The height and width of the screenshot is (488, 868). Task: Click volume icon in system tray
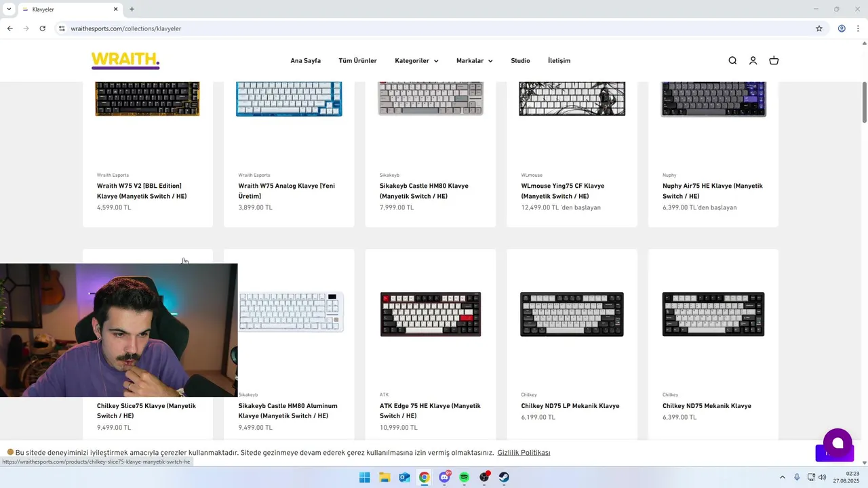pos(823,477)
